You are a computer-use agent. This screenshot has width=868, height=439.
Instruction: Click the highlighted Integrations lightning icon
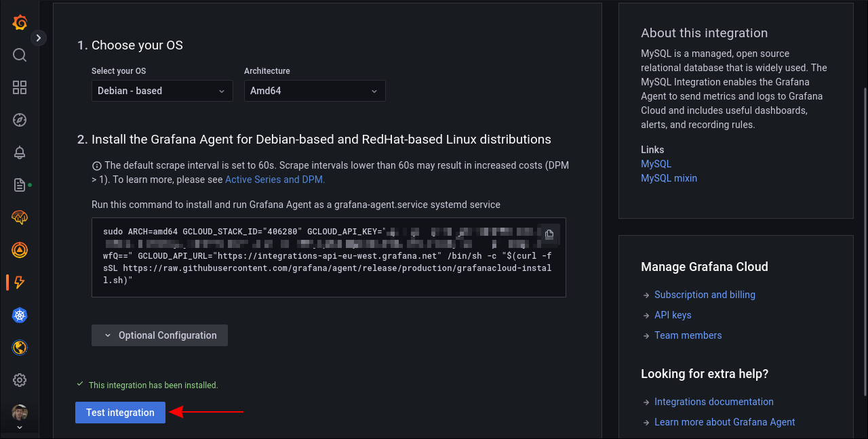[x=19, y=283]
